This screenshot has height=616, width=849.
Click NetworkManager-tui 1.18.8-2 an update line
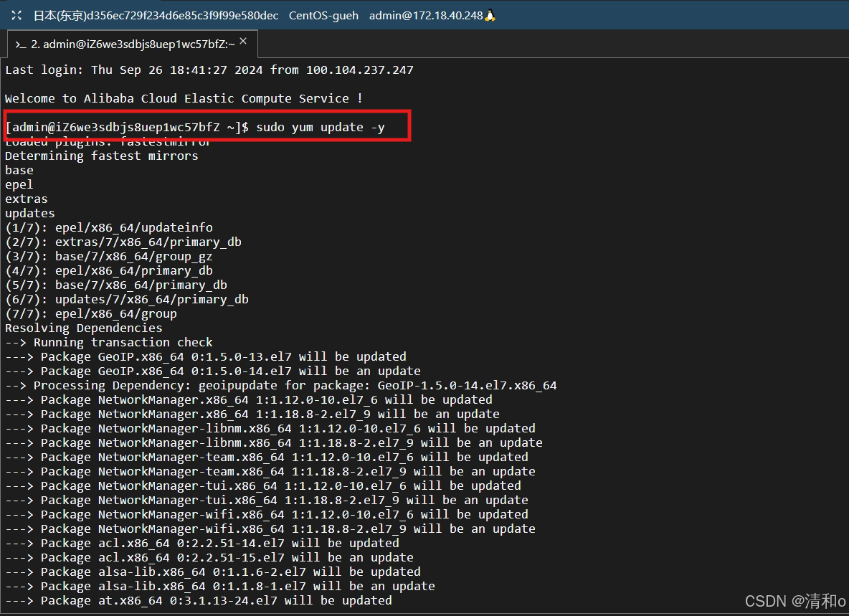point(267,500)
